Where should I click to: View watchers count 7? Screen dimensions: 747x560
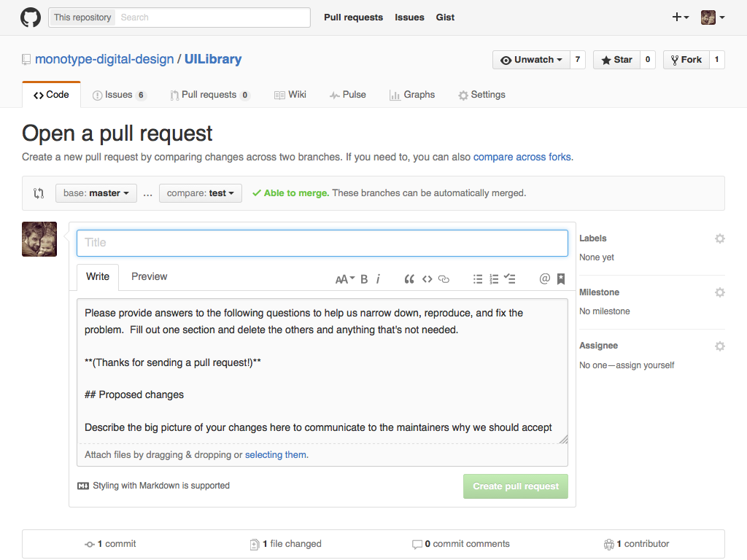578,60
